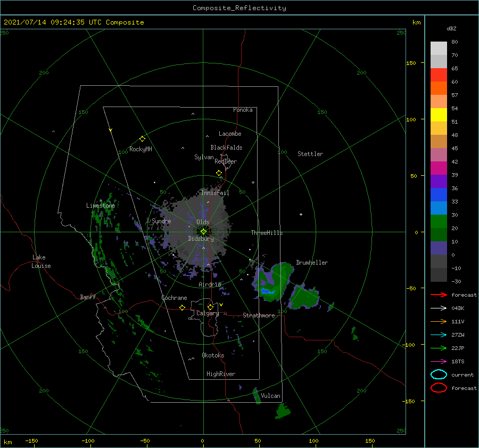Click the light gray 80 dBZ swatch
The width and height of the screenshot is (479, 448).
coord(439,48)
